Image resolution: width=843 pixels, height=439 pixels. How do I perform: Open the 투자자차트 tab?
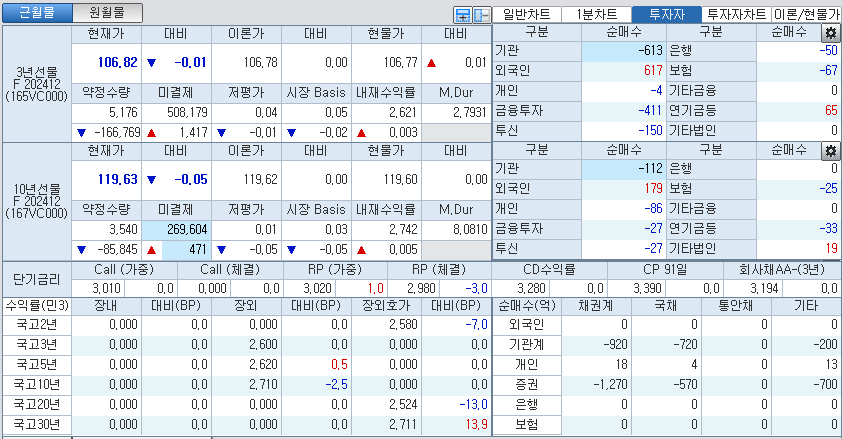[x=737, y=15]
